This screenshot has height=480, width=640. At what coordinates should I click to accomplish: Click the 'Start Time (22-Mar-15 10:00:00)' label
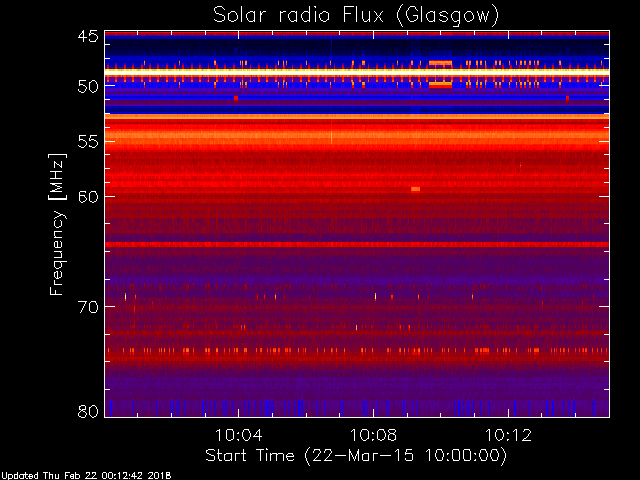356,456
